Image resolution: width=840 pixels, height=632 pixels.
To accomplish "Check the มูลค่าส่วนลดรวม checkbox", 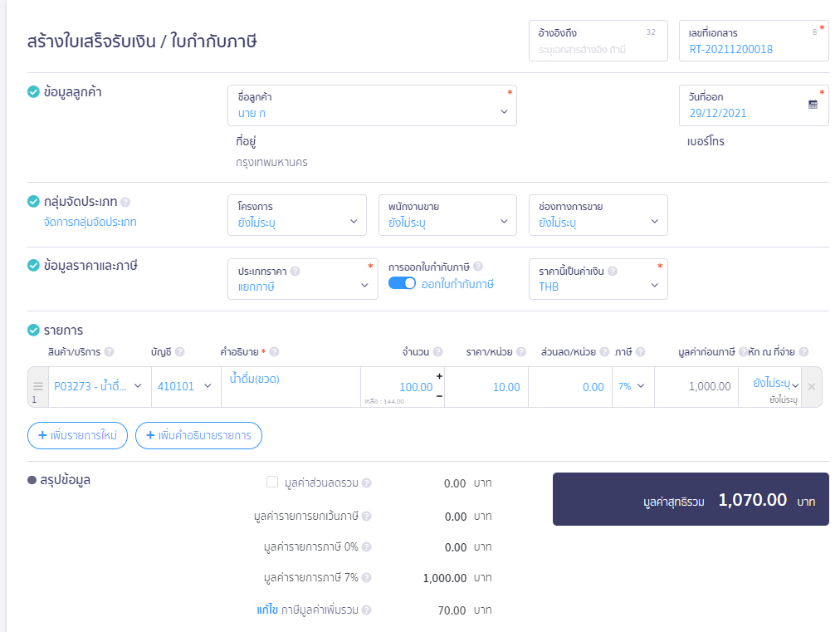I will [272, 482].
